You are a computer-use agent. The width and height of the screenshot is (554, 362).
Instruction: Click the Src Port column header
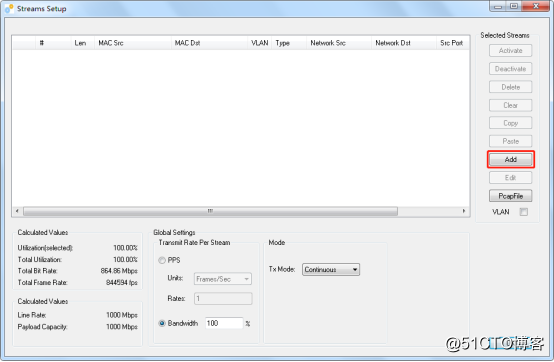click(x=453, y=43)
